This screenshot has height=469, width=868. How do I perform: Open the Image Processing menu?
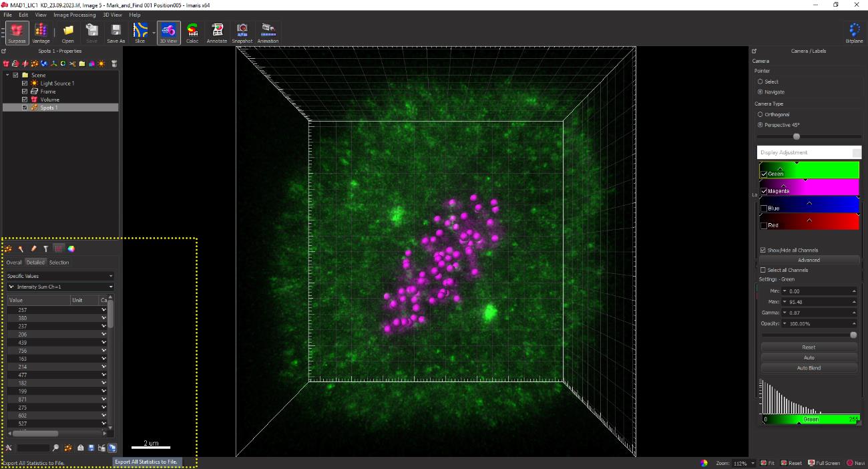(x=74, y=15)
